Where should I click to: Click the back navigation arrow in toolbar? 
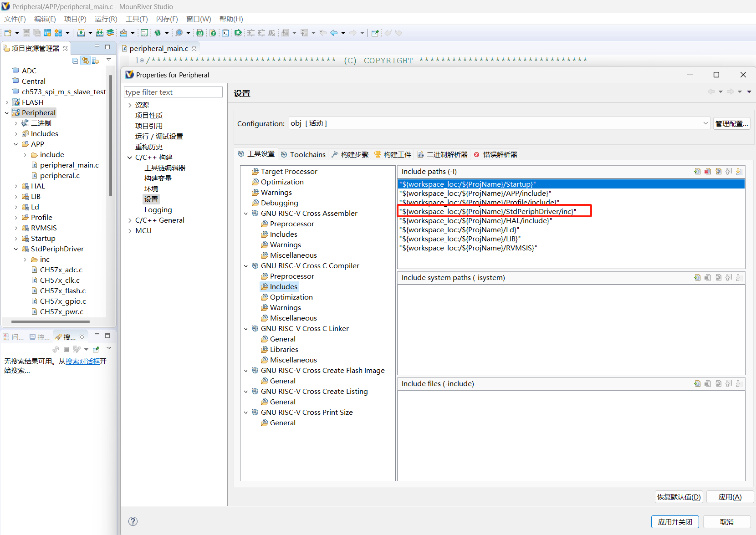point(334,33)
